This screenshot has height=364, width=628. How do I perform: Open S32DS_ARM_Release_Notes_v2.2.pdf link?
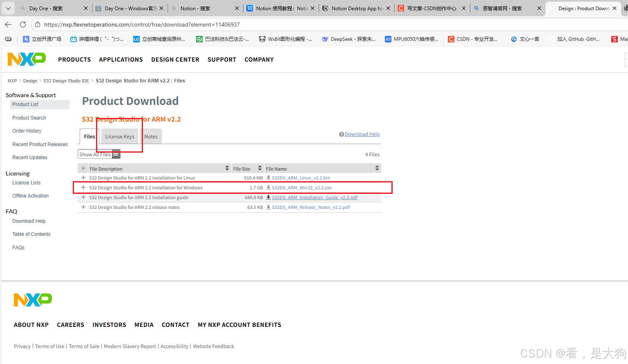311,207
